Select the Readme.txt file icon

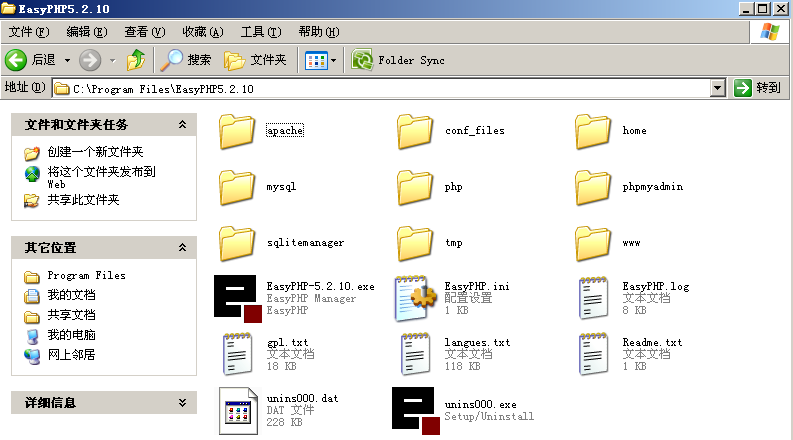pyautogui.click(x=593, y=354)
